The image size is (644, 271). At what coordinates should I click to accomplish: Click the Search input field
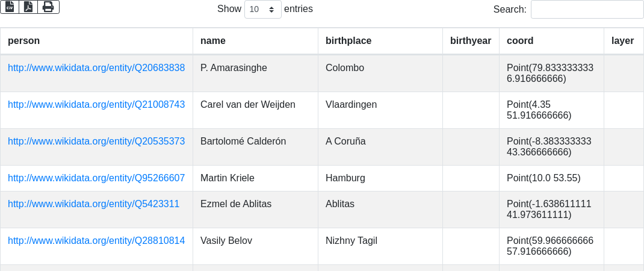click(587, 10)
